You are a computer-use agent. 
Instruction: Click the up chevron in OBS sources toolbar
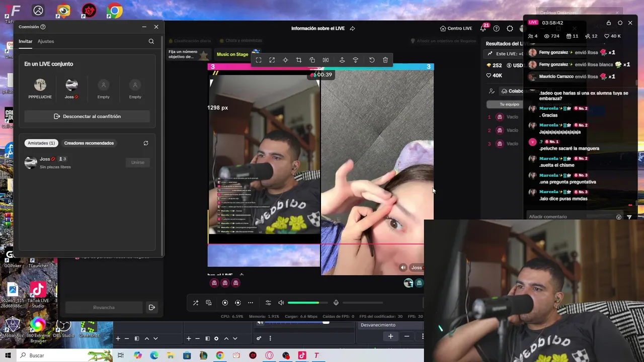click(226, 339)
